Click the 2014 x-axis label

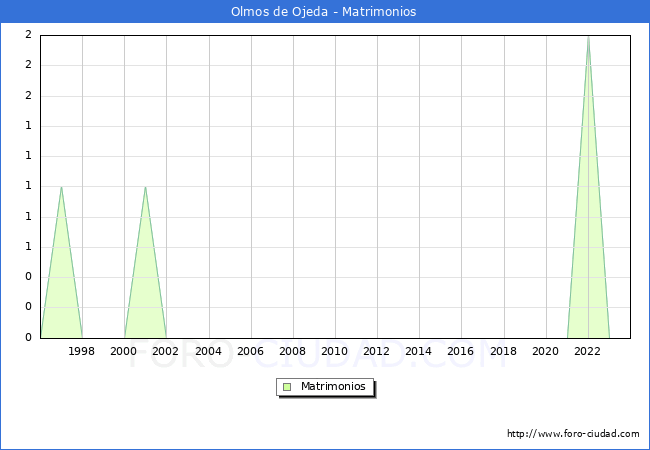[419, 351]
